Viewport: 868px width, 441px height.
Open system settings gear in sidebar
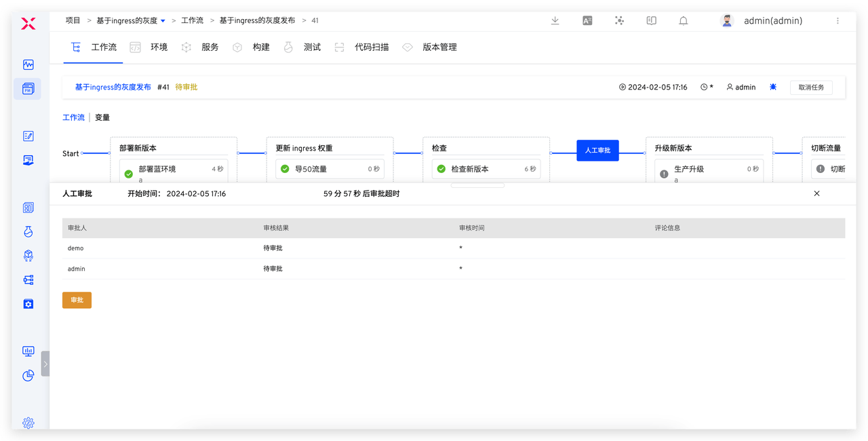coord(28,423)
